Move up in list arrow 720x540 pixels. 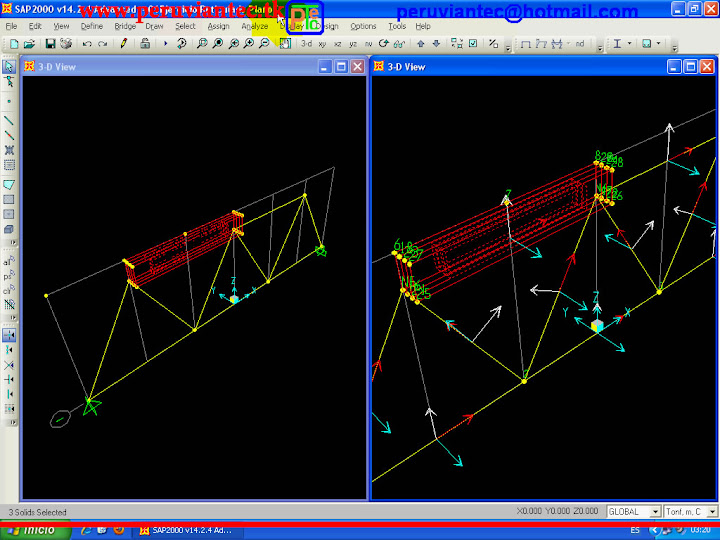421,44
